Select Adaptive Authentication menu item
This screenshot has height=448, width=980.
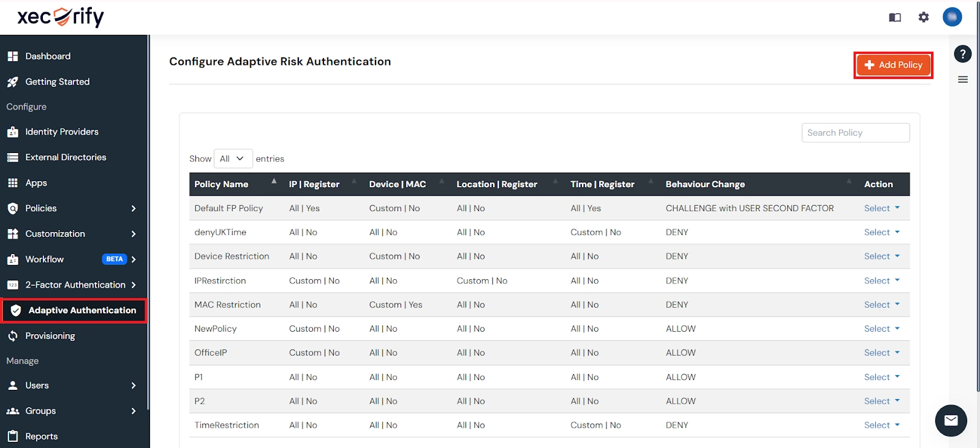[75, 310]
